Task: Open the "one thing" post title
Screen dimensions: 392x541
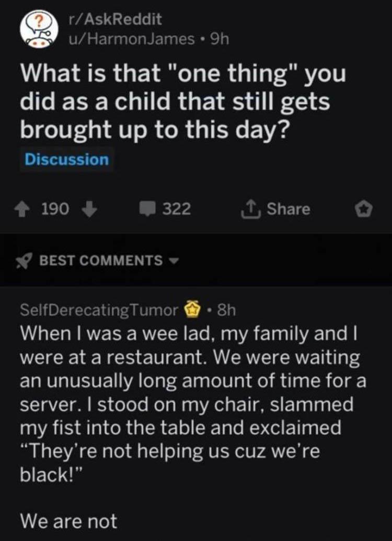Action: coord(182,102)
